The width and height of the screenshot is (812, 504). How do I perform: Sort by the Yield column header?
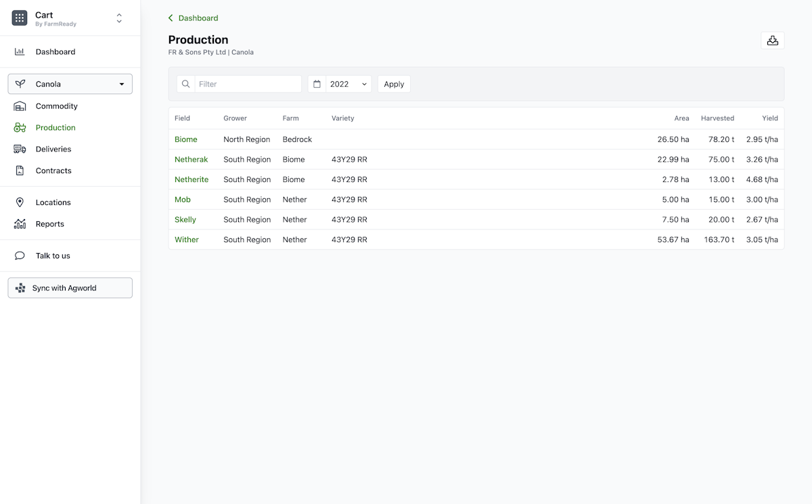[x=769, y=118]
